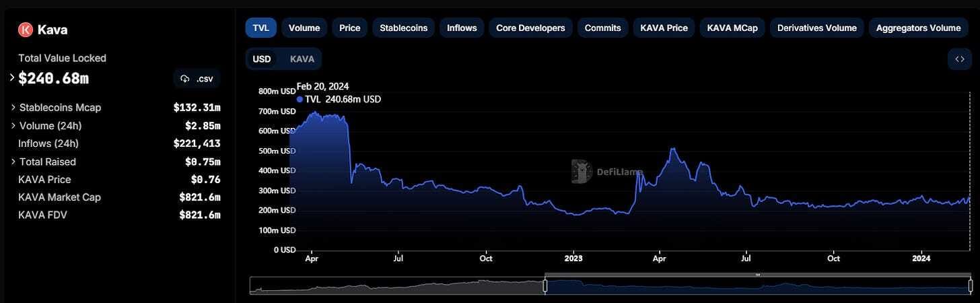Viewport: 980px width, 303px height.
Task: Toggle the Commits chart metric
Action: 602,28
